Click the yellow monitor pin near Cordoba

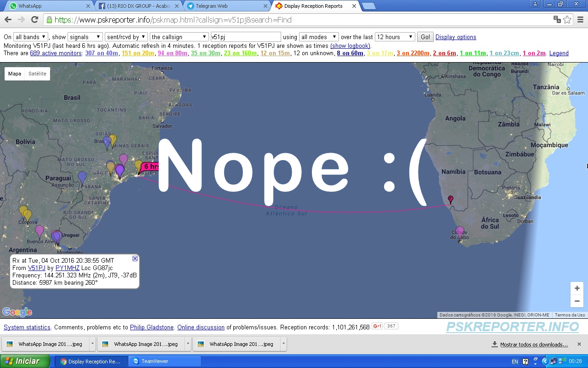pyautogui.click(x=28, y=216)
